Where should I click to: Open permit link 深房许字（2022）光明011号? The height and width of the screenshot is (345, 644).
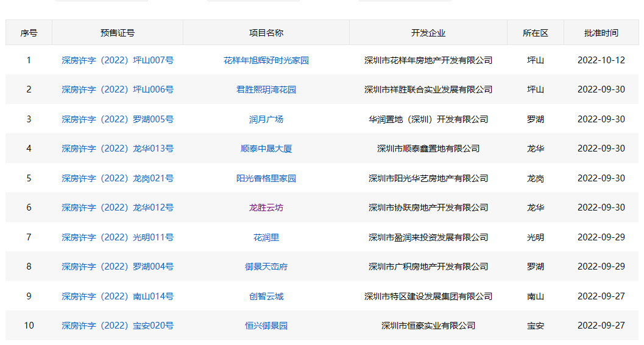point(118,237)
